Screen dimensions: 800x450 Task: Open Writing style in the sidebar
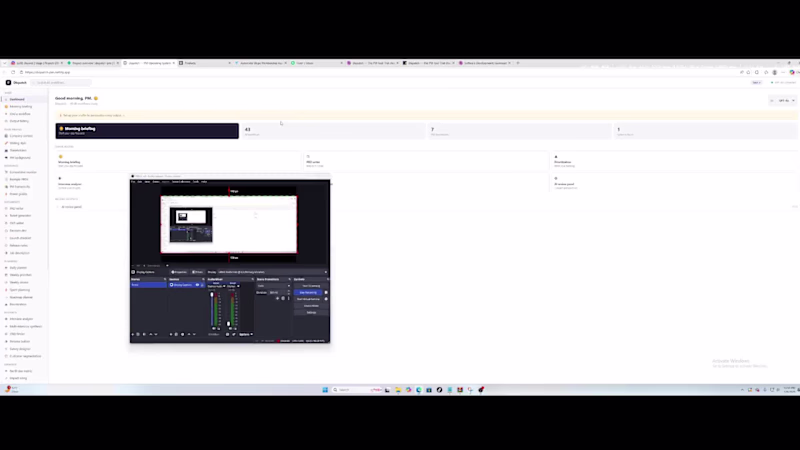(18, 143)
